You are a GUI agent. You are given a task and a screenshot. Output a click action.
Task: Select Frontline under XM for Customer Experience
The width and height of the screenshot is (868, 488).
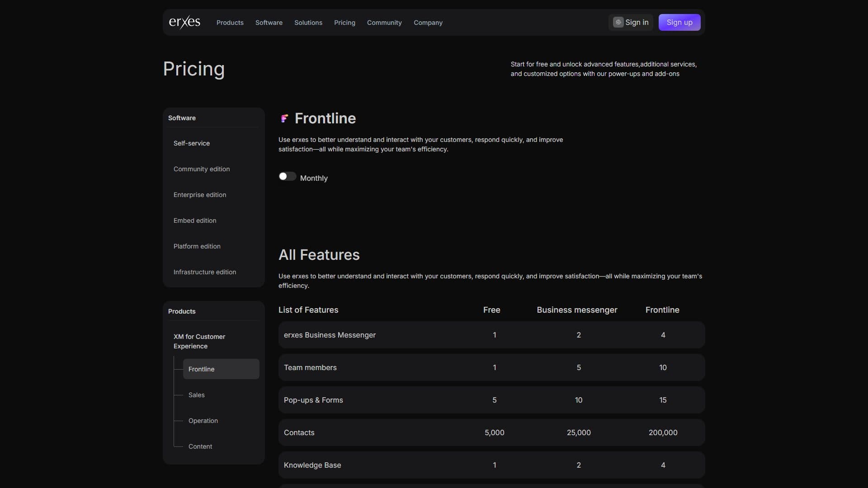click(221, 369)
